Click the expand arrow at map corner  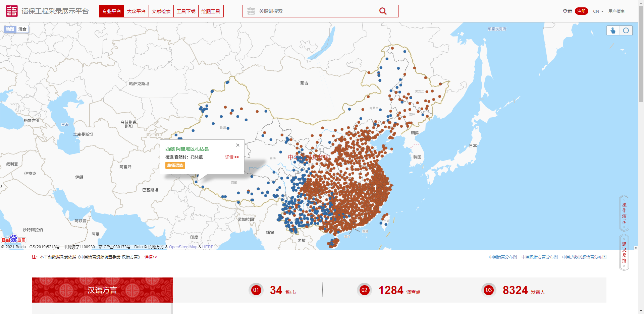pos(636,248)
